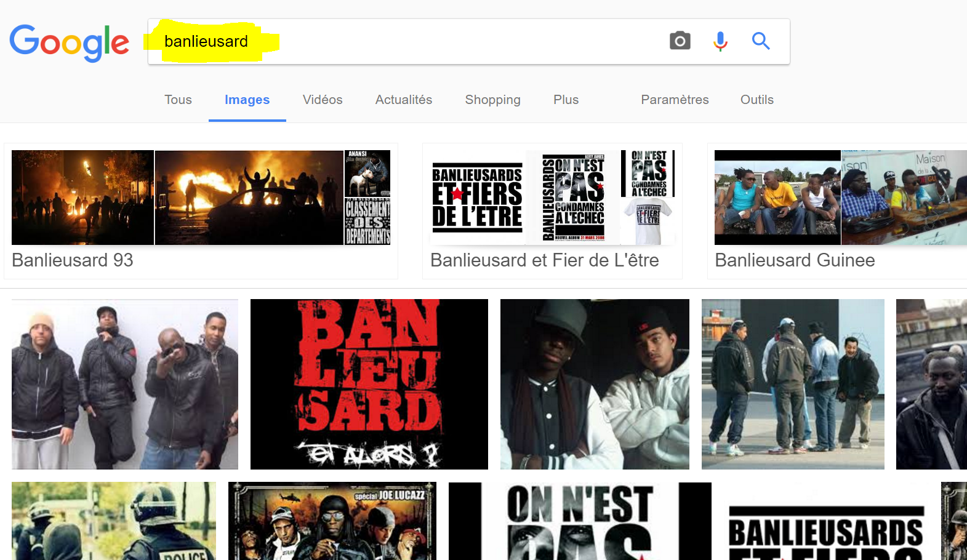
Task: Open the Joe Lucazz album cover image
Action: click(x=332, y=521)
